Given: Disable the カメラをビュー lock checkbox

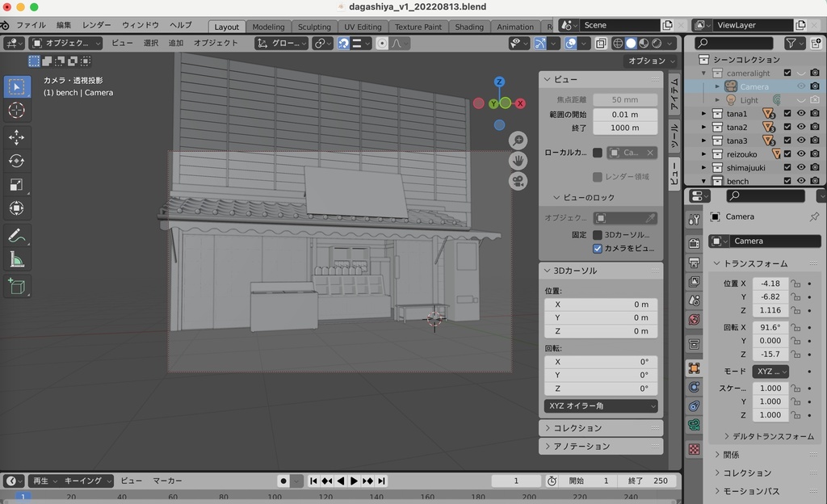Looking at the screenshot, I should (x=599, y=248).
